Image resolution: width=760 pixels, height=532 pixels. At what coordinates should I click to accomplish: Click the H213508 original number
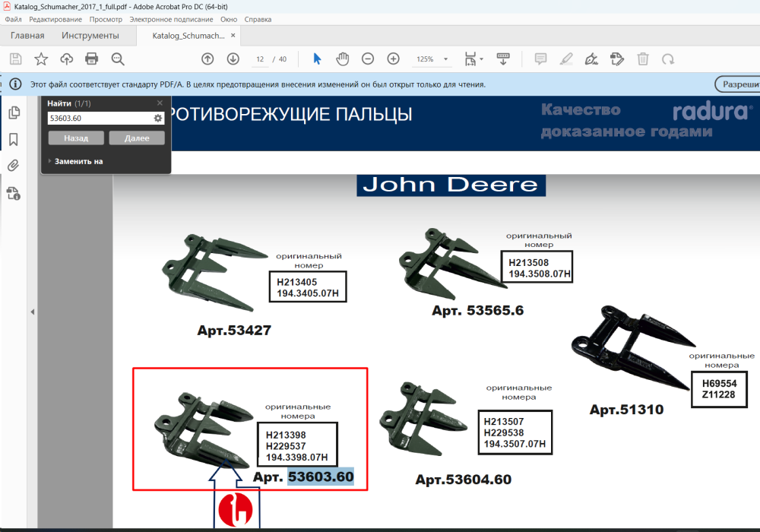[x=528, y=263]
